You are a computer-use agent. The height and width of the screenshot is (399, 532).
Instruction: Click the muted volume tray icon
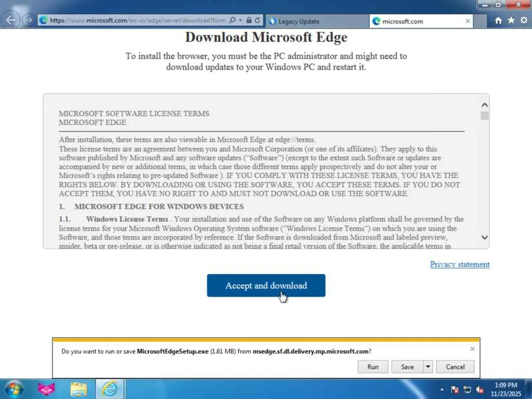[480, 390]
